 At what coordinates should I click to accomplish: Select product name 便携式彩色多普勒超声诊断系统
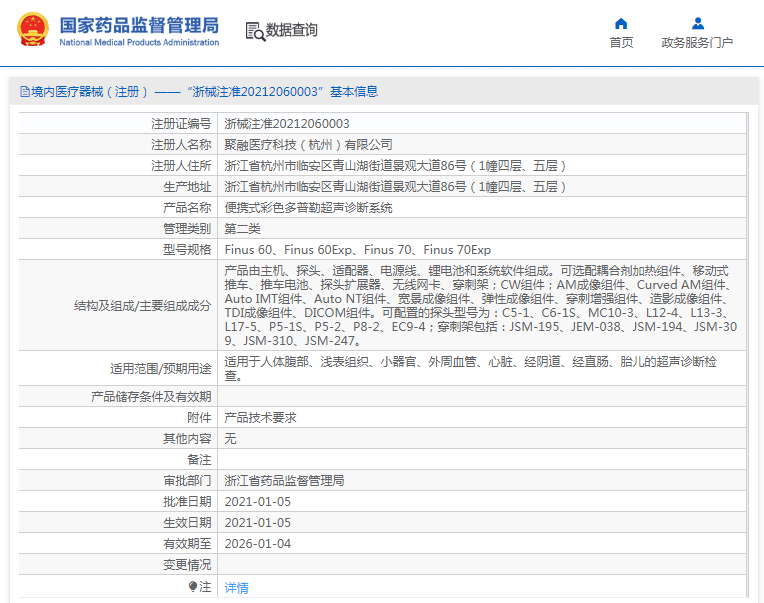pyautogui.click(x=308, y=207)
